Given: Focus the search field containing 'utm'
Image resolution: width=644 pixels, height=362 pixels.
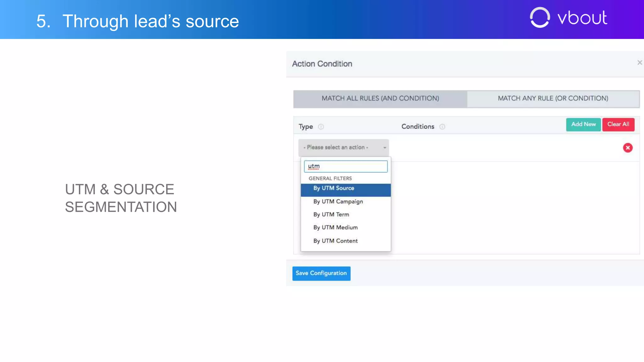Looking at the screenshot, I should coord(346,166).
